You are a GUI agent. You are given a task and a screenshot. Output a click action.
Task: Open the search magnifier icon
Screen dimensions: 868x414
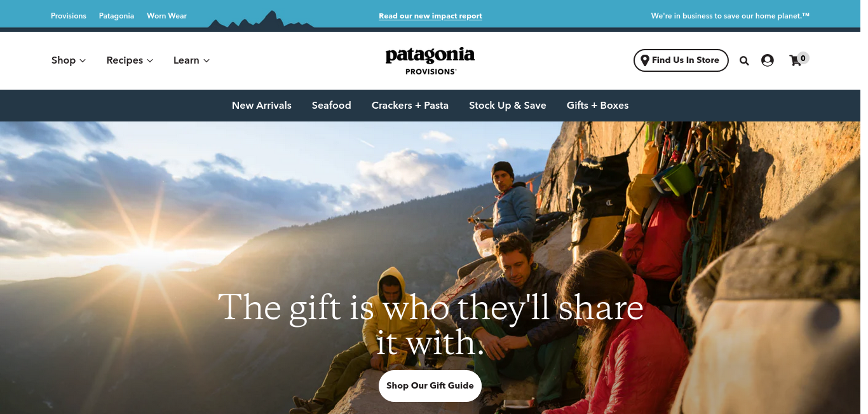(744, 60)
